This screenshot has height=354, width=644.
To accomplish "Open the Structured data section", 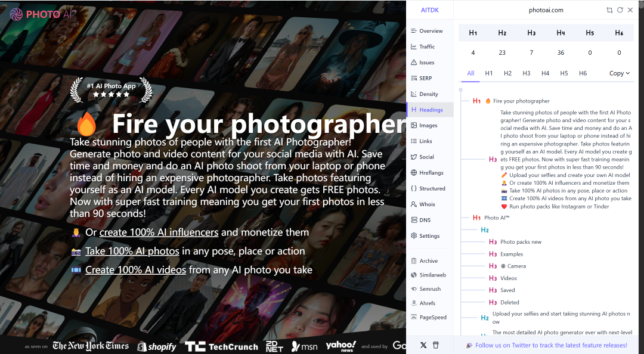I will pyautogui.click(x=428, y=188).
